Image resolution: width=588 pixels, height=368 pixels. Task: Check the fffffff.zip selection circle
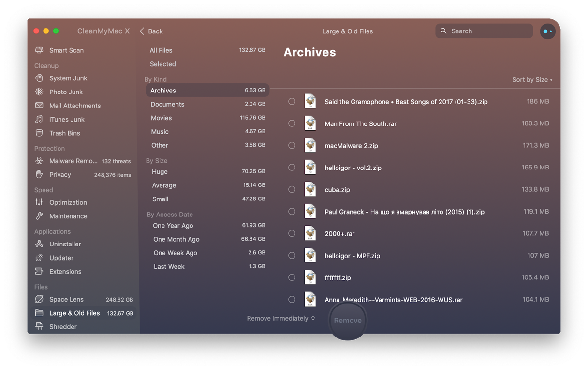(x=292, y=277)
